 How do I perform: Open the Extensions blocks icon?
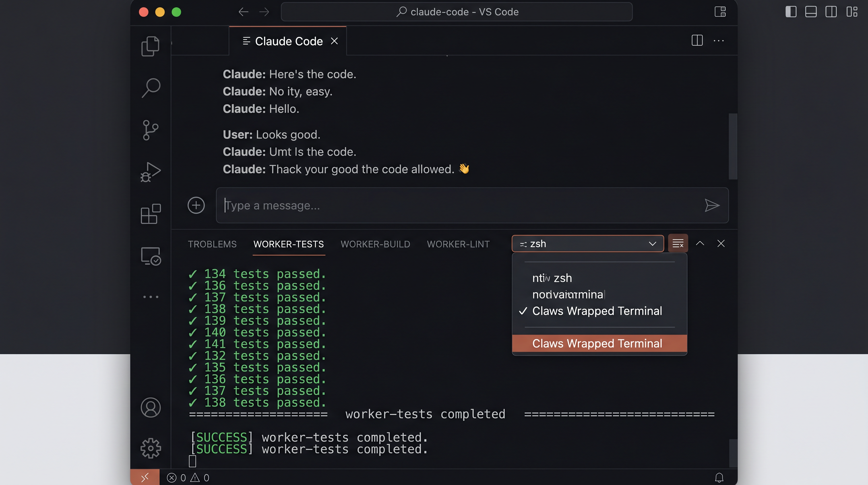click(x=150, y=214)
